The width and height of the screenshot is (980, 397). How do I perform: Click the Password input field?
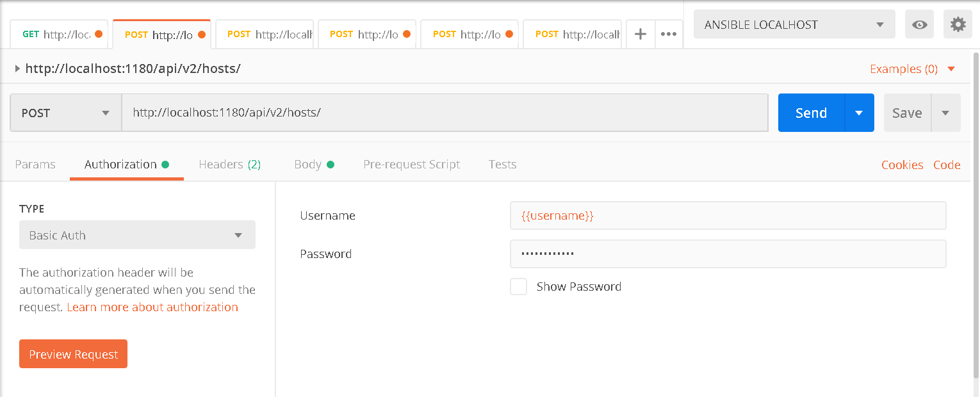pyautogui.click(x=728, y=254)
